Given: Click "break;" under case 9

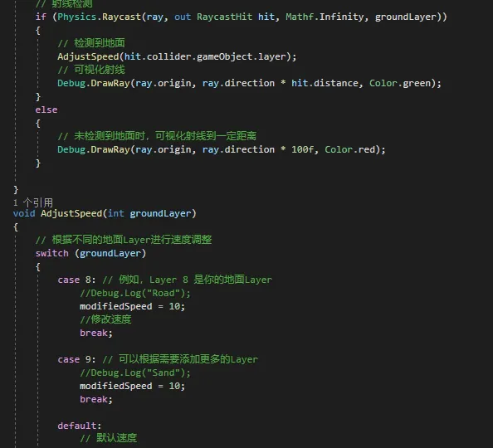Looking at the screenshot, I should tap(96, 399).
